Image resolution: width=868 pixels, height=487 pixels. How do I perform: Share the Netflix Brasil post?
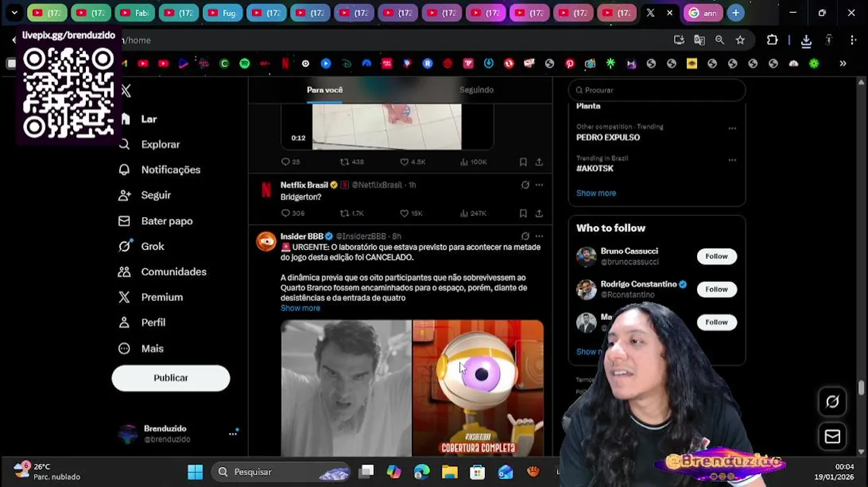click(x=539, y=213)
